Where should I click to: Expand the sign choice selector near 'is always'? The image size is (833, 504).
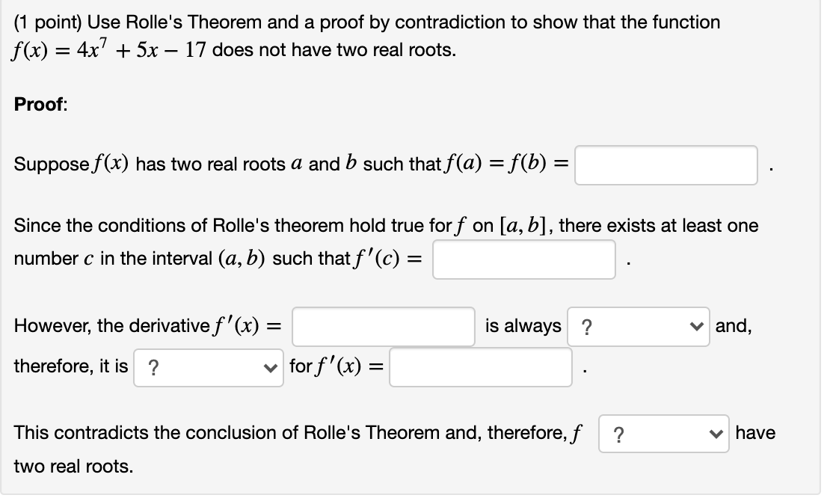[x=696, y=326]
